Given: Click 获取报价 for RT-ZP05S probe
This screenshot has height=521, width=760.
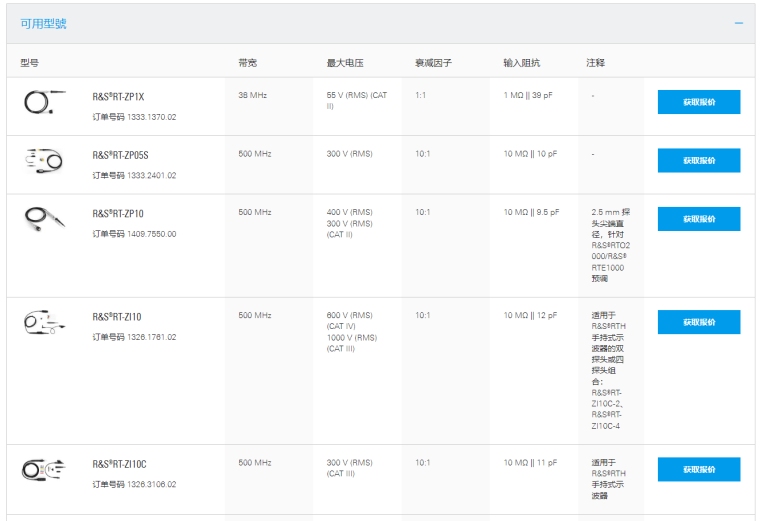Looking at the screenshot, I should (x=698, y=160).
